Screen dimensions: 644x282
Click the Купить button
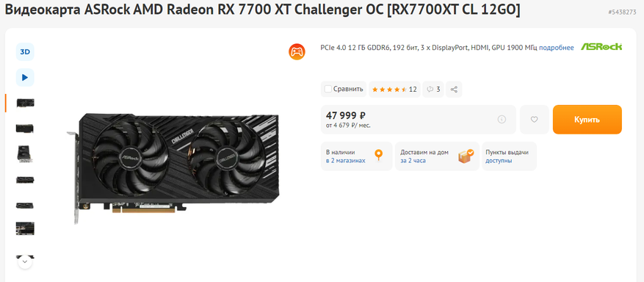click(587, 120)
